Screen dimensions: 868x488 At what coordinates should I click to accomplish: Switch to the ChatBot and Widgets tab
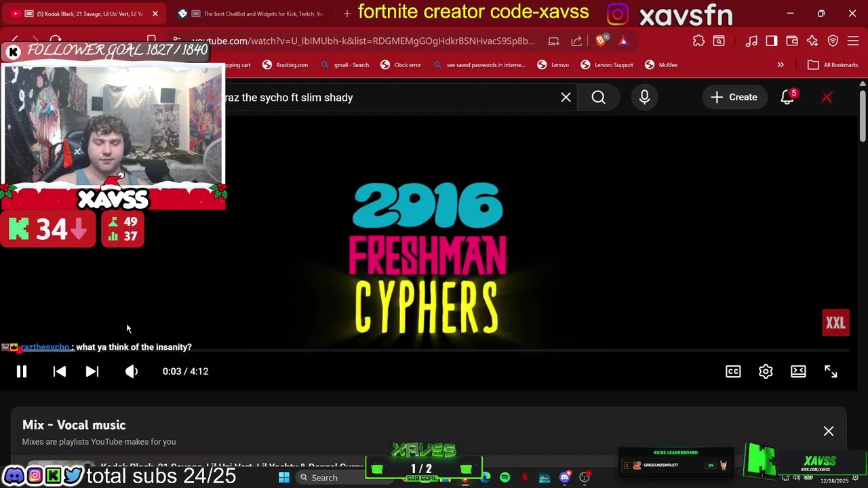(258, 14)
